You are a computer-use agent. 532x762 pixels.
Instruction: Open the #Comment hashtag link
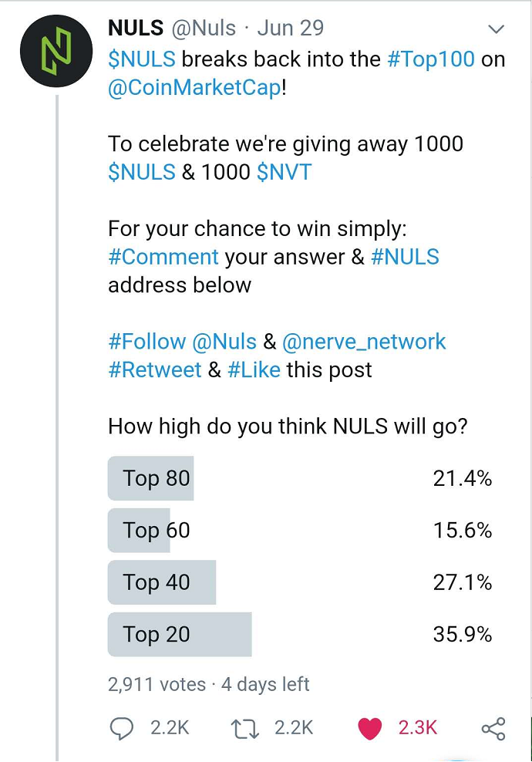coord(163,257)
